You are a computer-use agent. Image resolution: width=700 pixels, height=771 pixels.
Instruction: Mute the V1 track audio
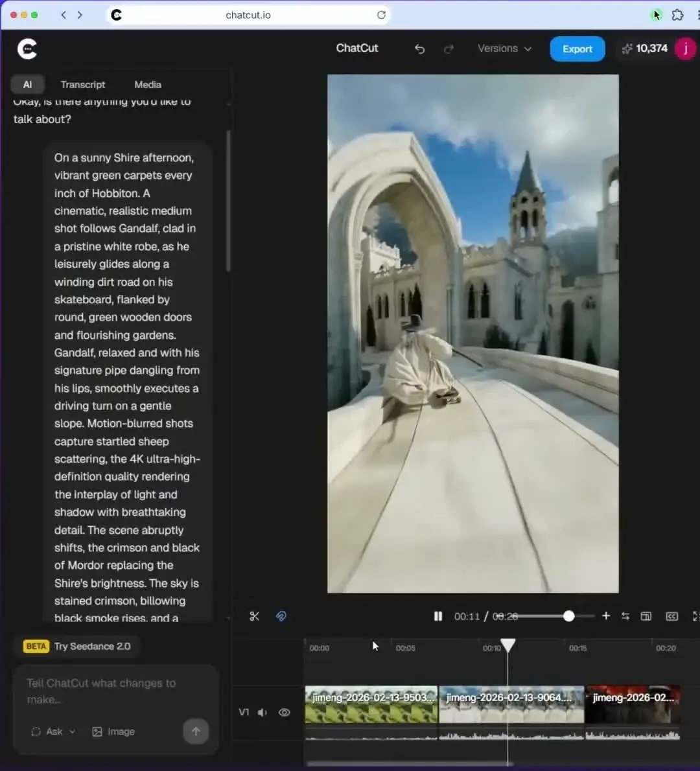pyautogui.click(x=262, y=712)
